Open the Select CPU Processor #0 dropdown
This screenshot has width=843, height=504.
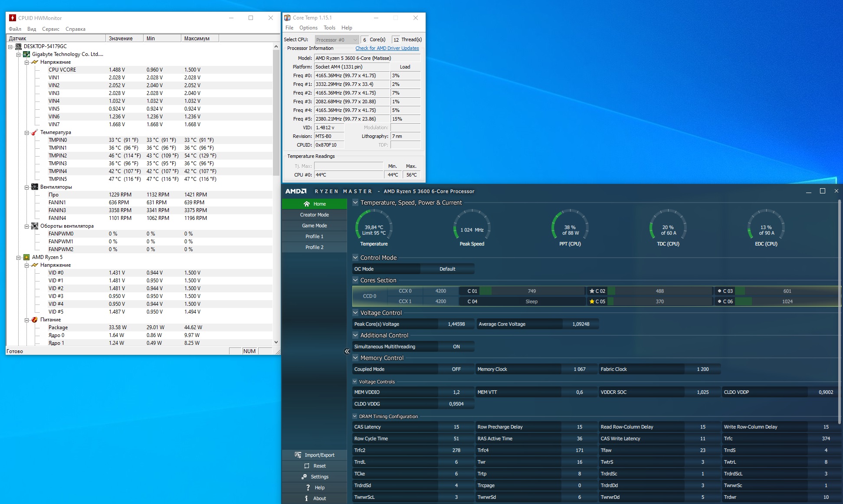click(x=337, y=39)
